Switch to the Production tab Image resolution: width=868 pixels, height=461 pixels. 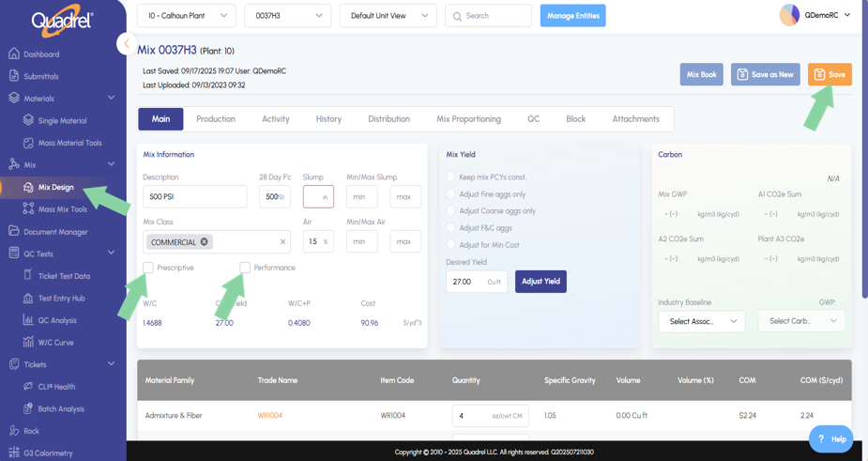pyautogui.click(x=215, y=119)
